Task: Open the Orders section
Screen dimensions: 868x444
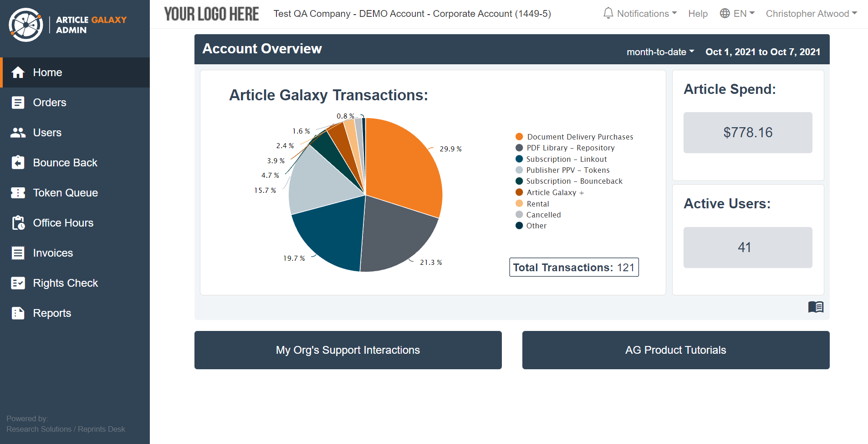Action: pyautogui.click(x=18, y=102)
